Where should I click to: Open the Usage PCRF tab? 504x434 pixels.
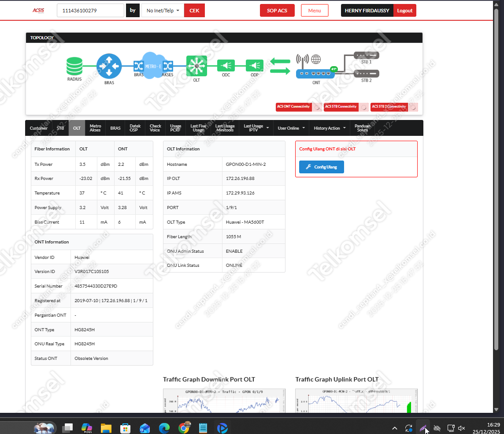(x=175, y=128)
